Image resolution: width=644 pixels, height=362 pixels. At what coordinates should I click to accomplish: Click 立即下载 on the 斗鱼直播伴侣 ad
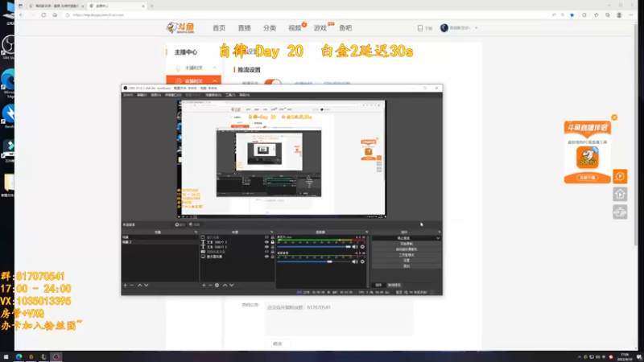tap(588, 178)
